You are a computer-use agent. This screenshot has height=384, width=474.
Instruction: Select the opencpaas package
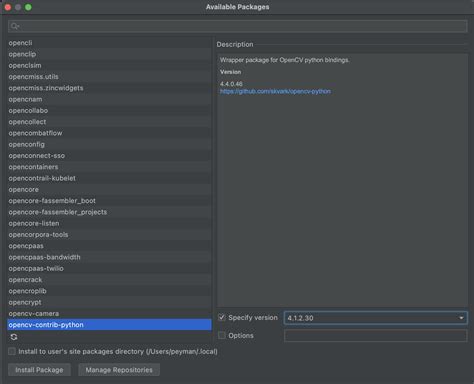(109, 246)
